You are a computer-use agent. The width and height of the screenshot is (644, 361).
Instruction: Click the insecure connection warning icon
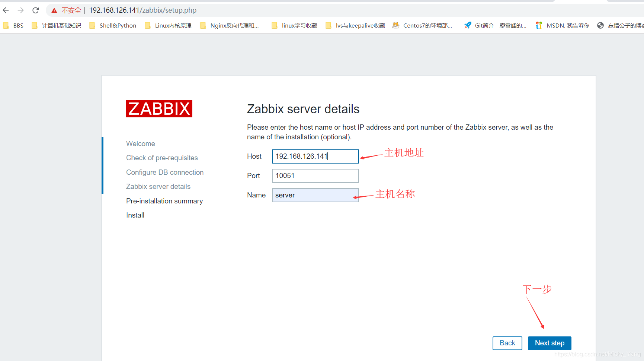(x=54, y=10)
